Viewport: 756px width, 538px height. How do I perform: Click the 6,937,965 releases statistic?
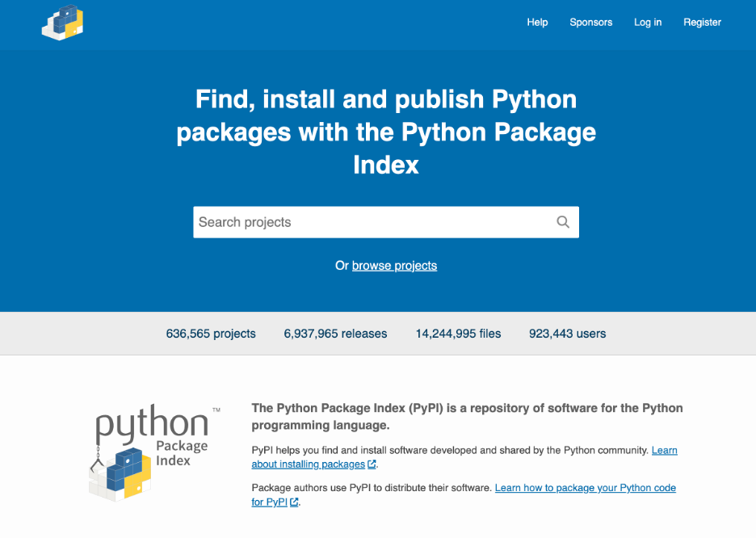click(335, 334)
